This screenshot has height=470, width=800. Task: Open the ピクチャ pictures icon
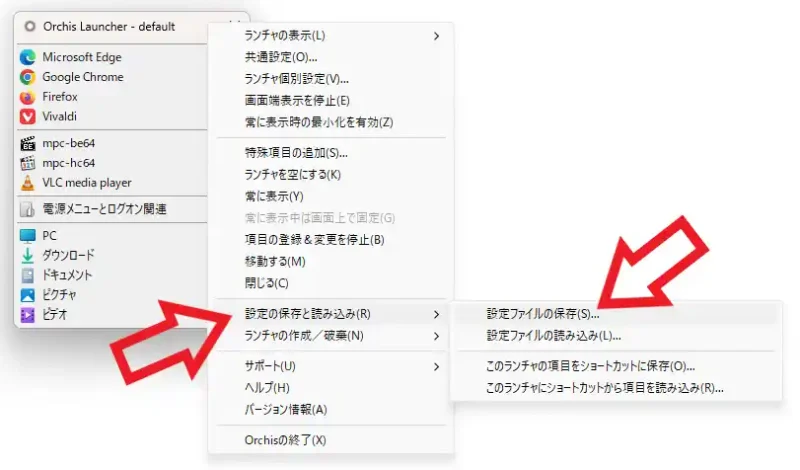(28, 295)
